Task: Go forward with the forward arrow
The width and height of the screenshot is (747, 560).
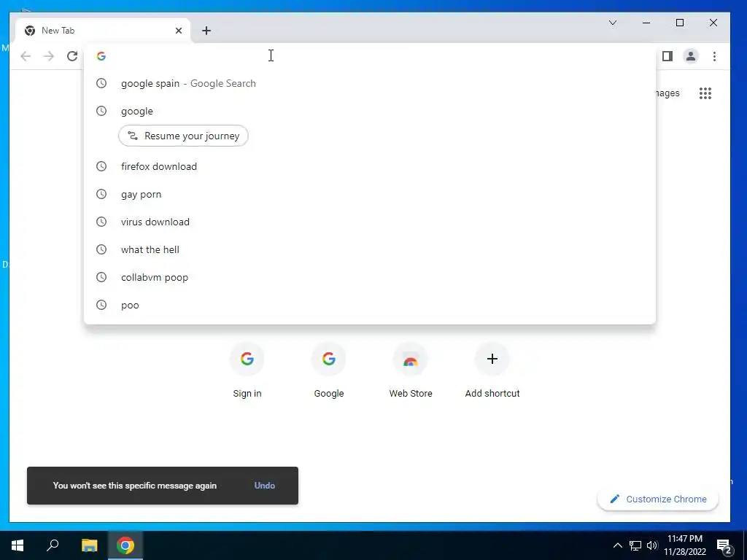Action: [x=49, y=56]
